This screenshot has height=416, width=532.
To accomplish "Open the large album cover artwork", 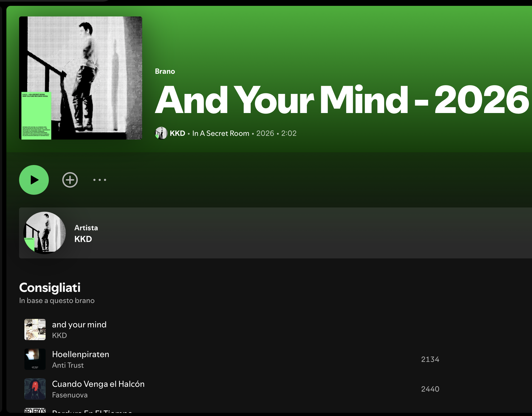I will [x=81, y=78].
